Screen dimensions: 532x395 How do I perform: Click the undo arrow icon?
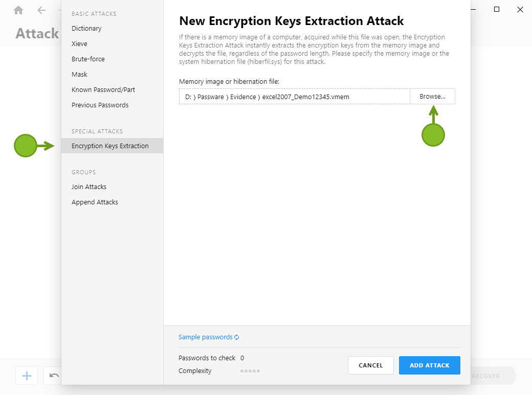54,376
